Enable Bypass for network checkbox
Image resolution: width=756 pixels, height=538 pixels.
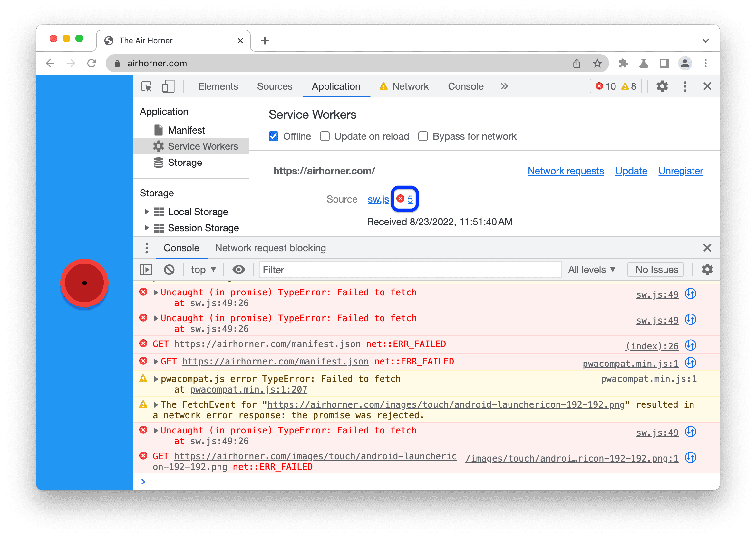(x=423, y=137)
